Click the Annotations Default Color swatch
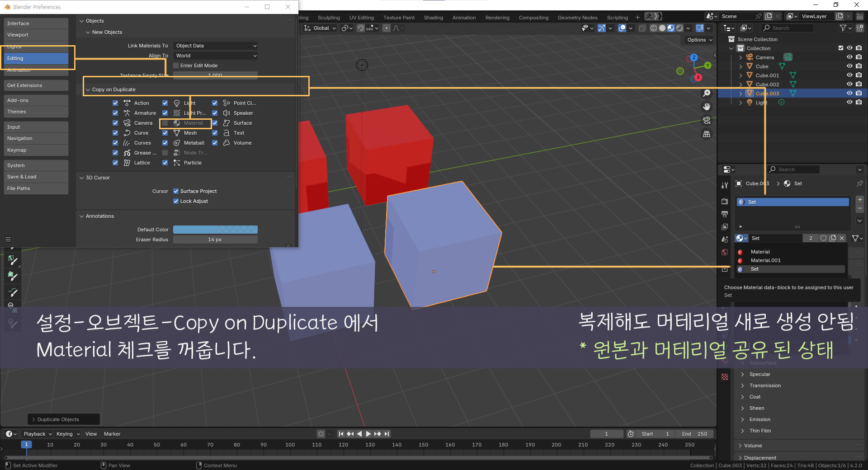 coord(215,230)
